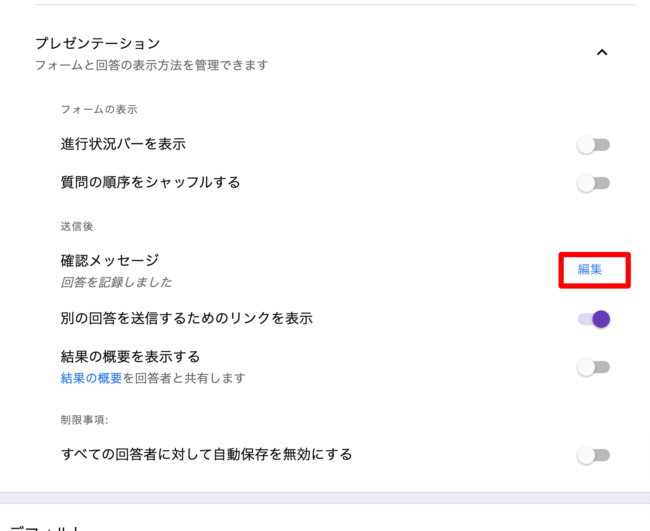Click the 結果の概要を表示する label text
The height and width of the screenshot is (531, 650).
130,357
